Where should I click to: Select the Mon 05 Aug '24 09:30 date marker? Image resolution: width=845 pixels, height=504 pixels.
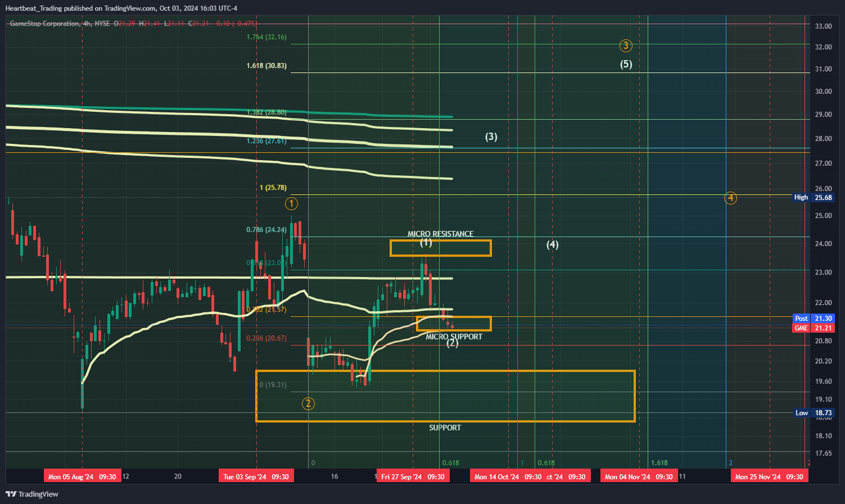click(82, 476)
